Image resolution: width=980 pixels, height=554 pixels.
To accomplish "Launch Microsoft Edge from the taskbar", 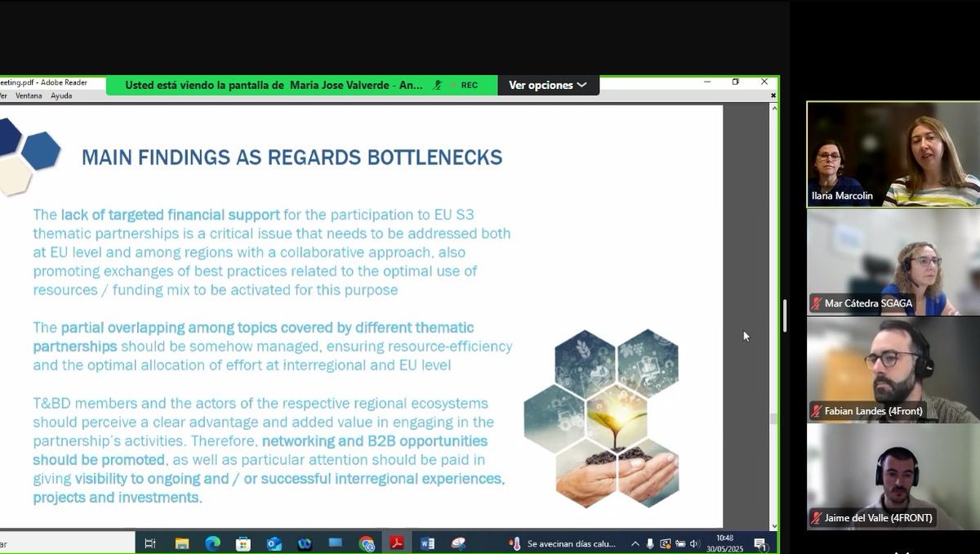I will [x=212, y=543].
